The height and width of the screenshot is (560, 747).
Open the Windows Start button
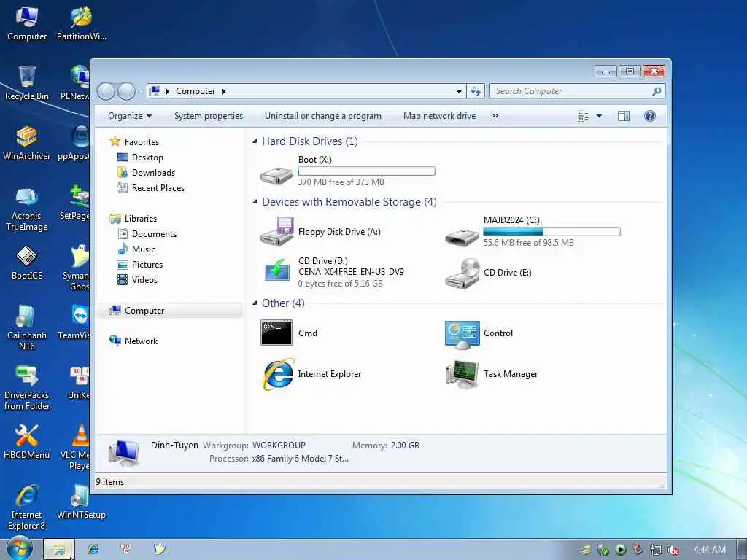pyautogui.click(x=20, y=548)
